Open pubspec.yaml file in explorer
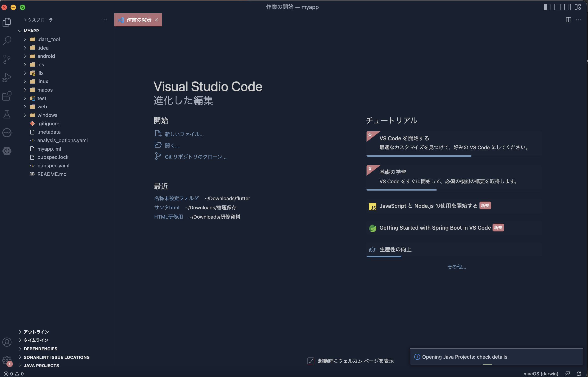The width and height of the screenshot is (588, 377). tap(53, 166)
